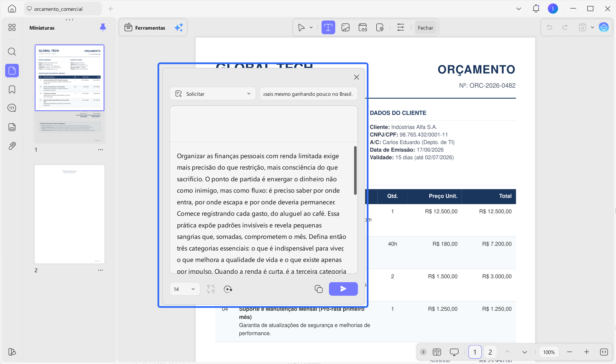Click the 100% zoom value
The image size is (616, 364).
(549, 352)
